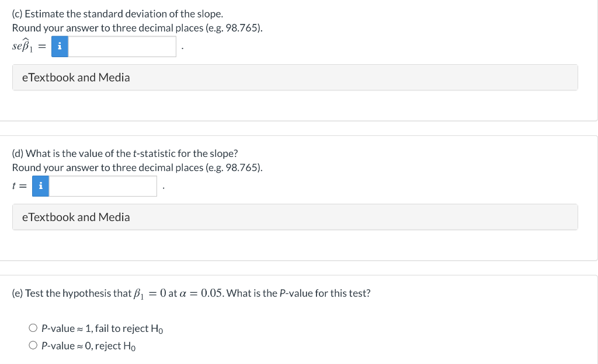Screen dimensions: 598x364
Task: Expand eTextbook and Media under part (d)
Action: (295, 217)
